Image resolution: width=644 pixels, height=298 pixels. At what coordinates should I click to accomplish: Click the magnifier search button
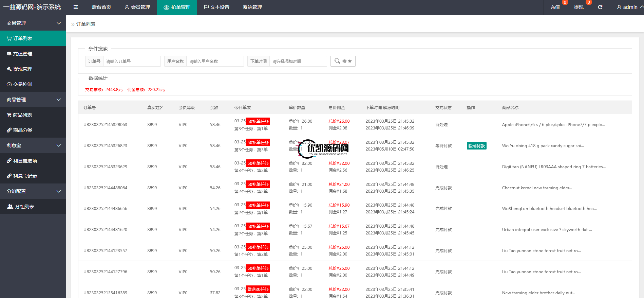tap(343, 61)
